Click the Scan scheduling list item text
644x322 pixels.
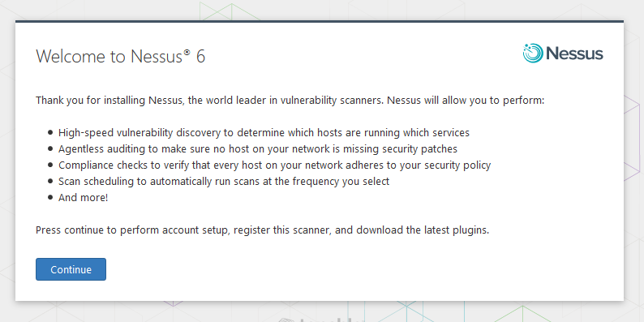tap(224, 182)
